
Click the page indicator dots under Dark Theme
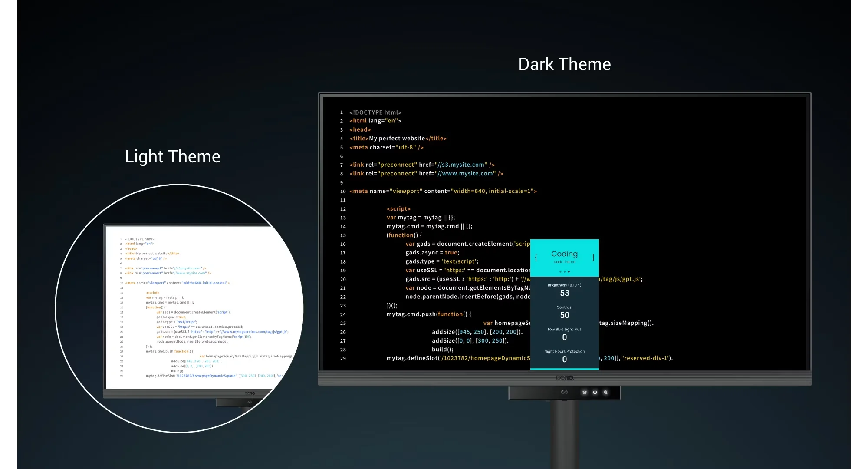point(565,272)
